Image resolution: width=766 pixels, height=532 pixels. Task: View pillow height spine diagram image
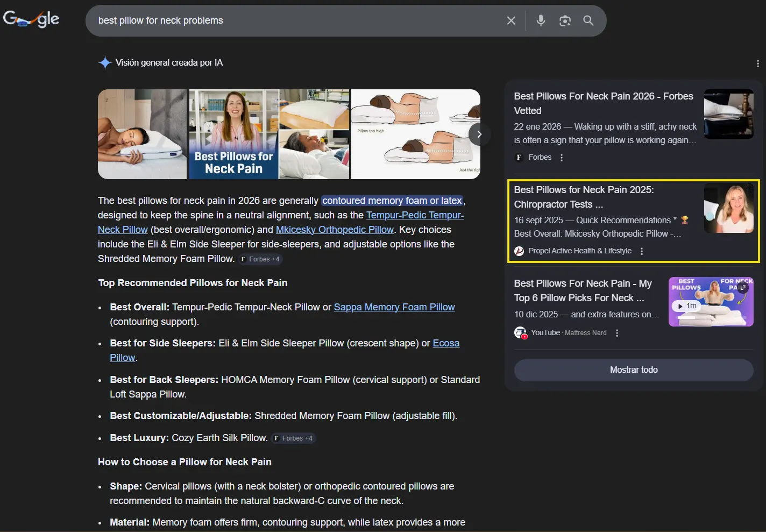(x=415, y=134)
